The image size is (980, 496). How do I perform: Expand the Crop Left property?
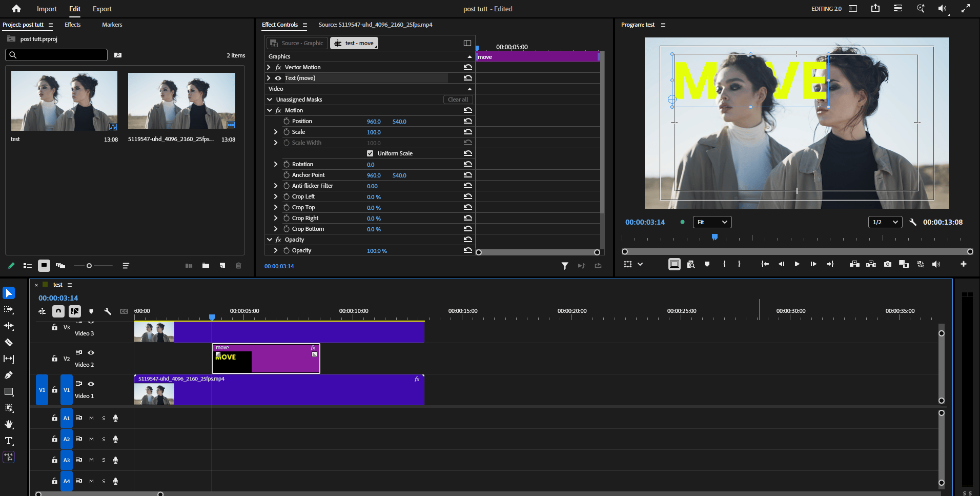point(276,196)
